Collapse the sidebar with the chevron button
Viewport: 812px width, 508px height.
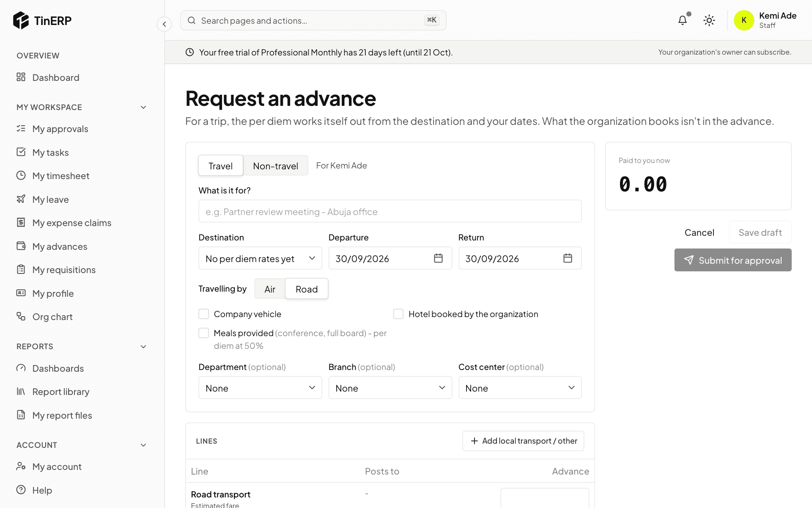pyautogui.click(x=165, y=24)
